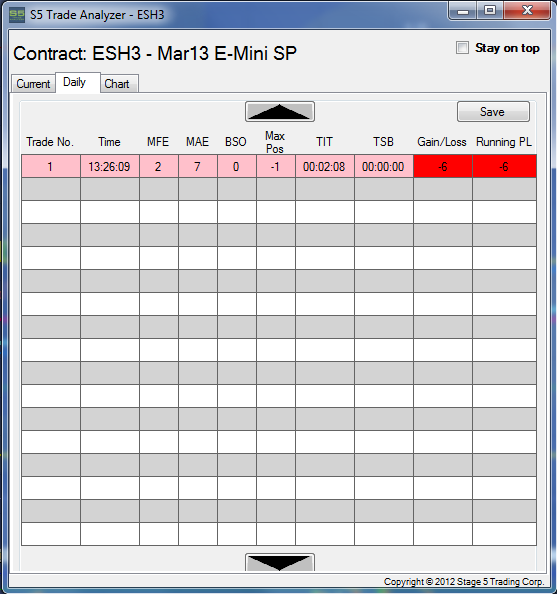This screenshot has height=594, width=557.
Task: Click the S5 Trade Analyzer title bar icon
Action: coord(17,15)
